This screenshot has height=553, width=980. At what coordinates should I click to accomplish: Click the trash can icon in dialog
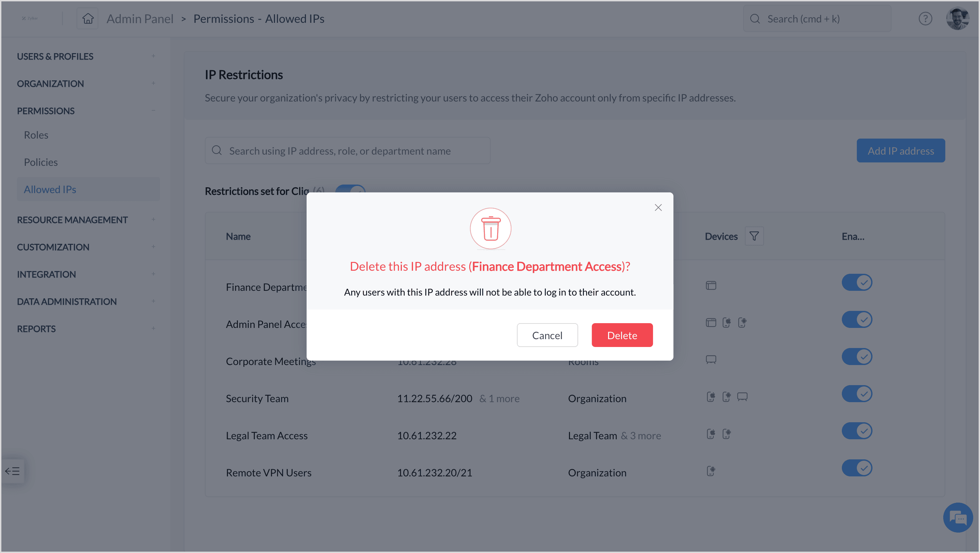pos(490,228)
